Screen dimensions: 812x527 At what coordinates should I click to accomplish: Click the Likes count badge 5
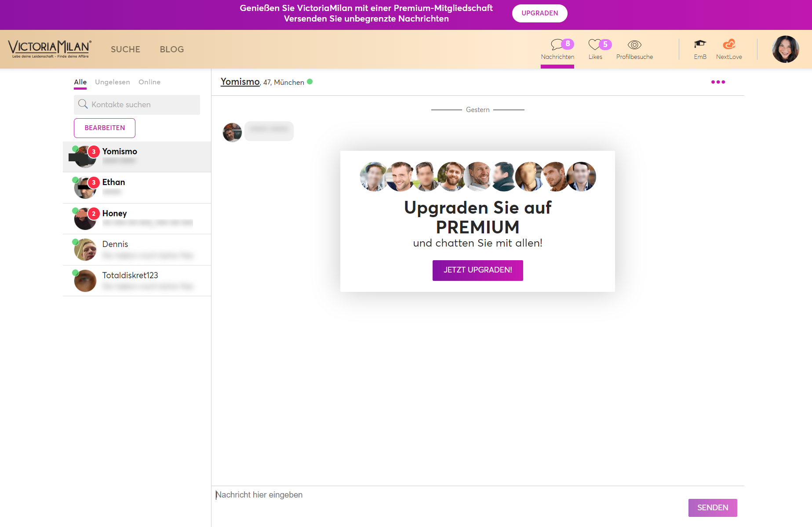pos(605,44)
